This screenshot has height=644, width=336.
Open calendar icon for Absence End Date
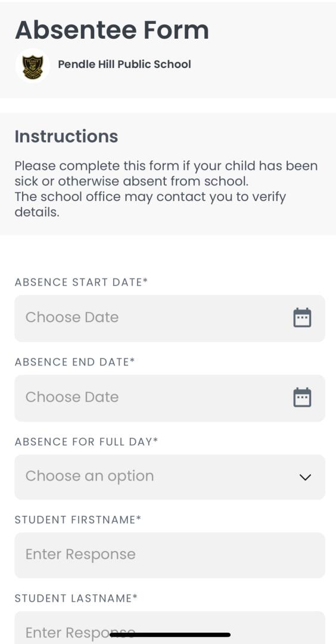click(303, 397)
